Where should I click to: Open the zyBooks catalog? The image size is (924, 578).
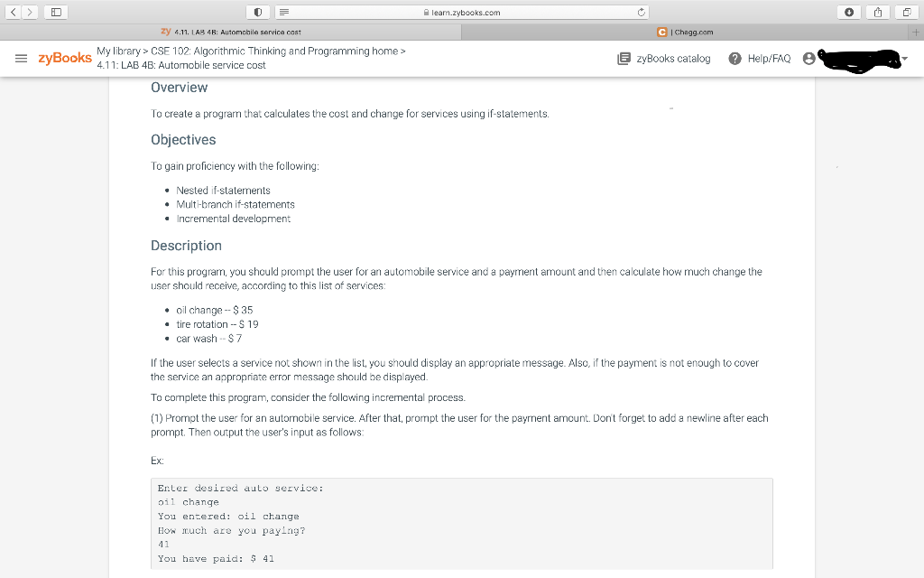tap(663, 57)
